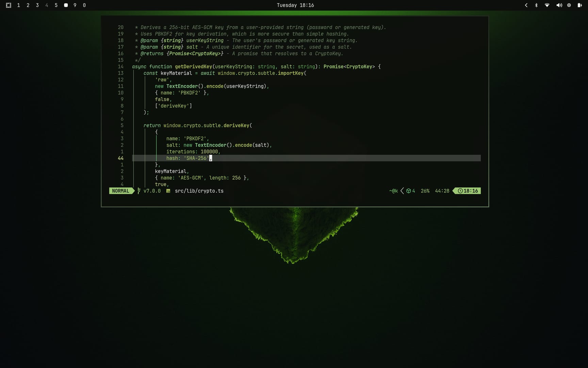Place cursor on the 'iterations: 100000' line
The height and width of the screenshot is (368, 588).
(193, 152)
